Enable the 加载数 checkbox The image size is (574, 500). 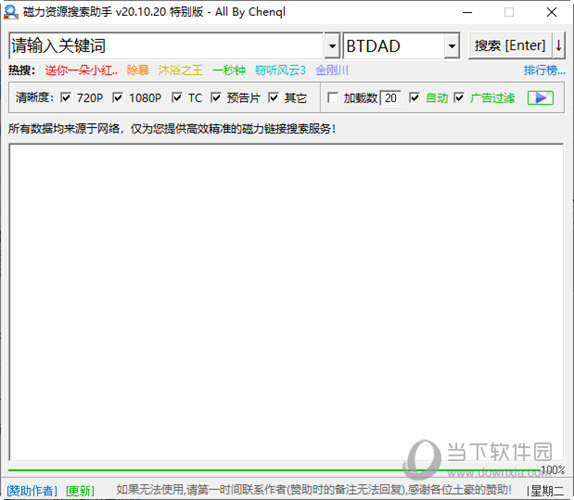pyautogui.click(x=333, y=98)
